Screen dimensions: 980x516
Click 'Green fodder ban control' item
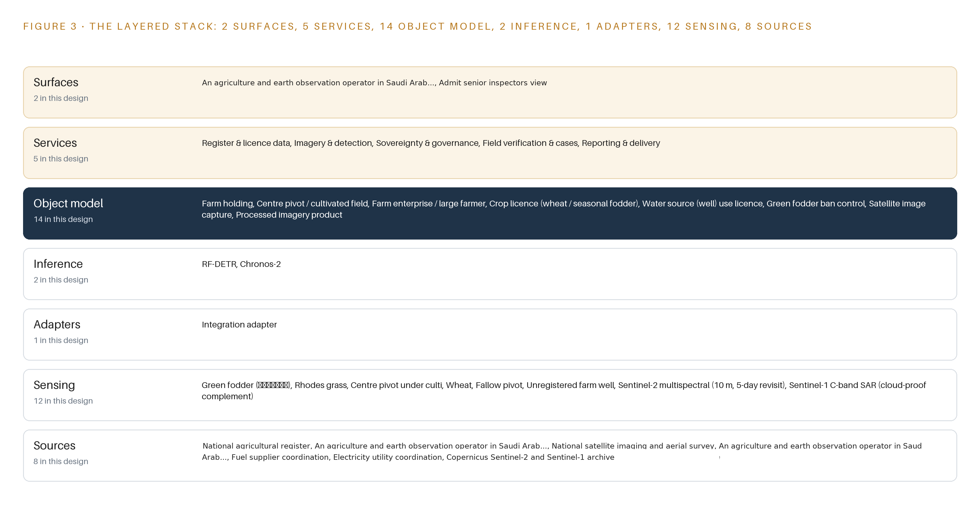pyautogui.click(x=816, y=204)
